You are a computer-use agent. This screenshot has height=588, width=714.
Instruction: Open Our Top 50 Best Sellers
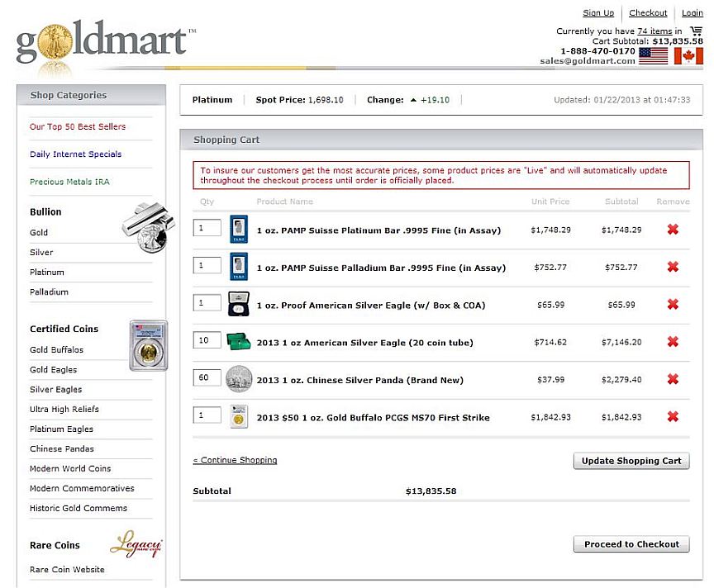[78, 126]
